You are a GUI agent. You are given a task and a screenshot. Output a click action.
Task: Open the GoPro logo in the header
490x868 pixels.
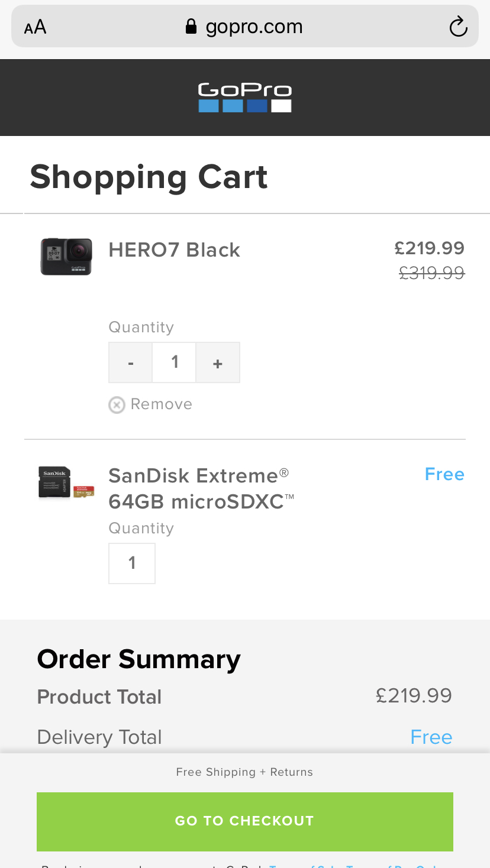coord(244,98)
